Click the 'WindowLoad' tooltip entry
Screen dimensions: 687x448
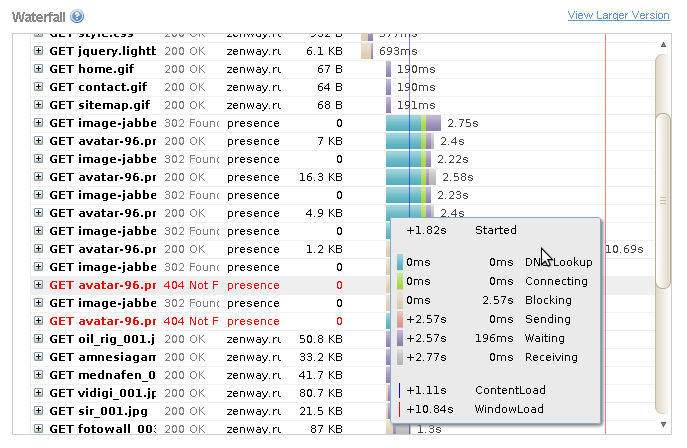(x=509, y=409)
